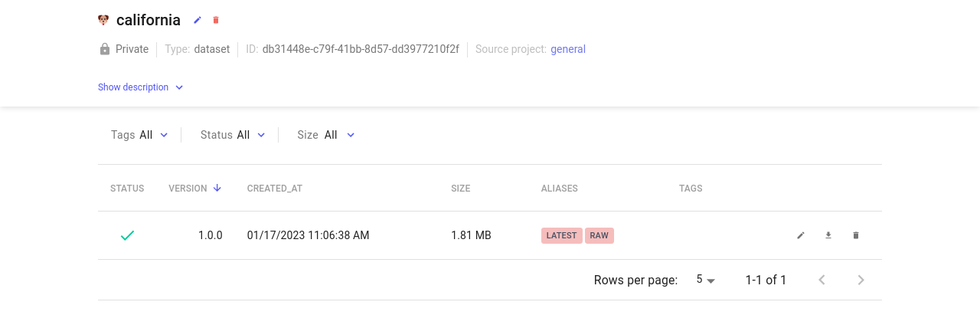Screen dimensions: 980x315
Task: Click the red delete icon beside california
Action: 216,20
